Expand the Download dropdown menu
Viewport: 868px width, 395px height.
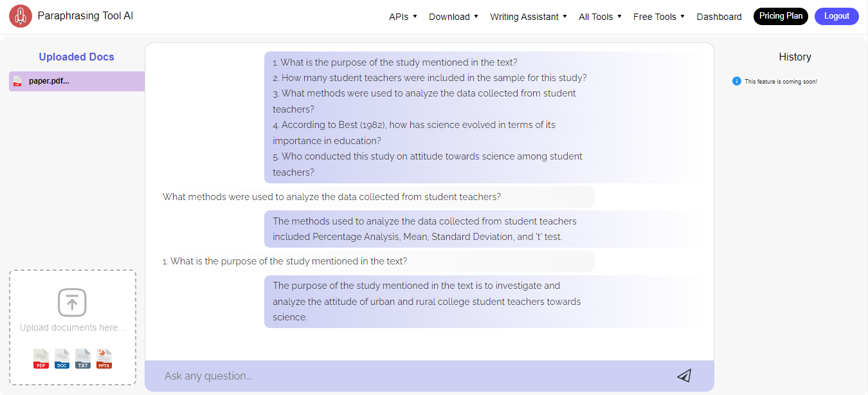(x=454, y=17)
